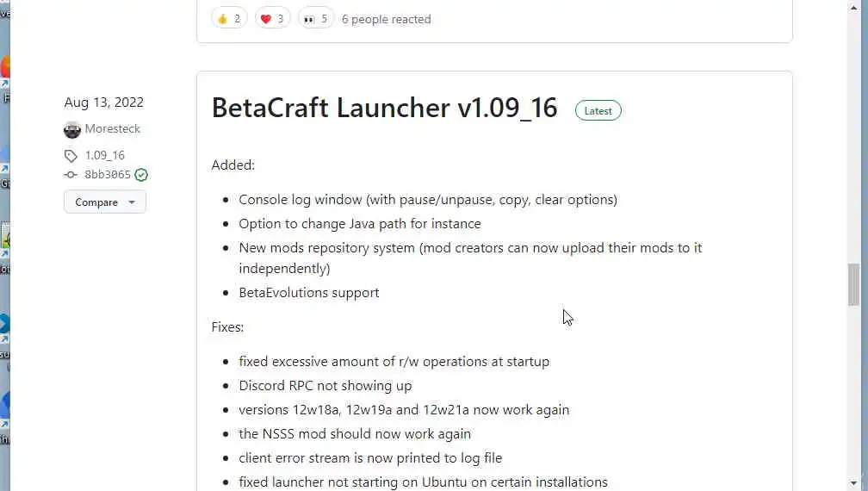Click the commit icon beside 8bb3065

(x=71, y=175)
